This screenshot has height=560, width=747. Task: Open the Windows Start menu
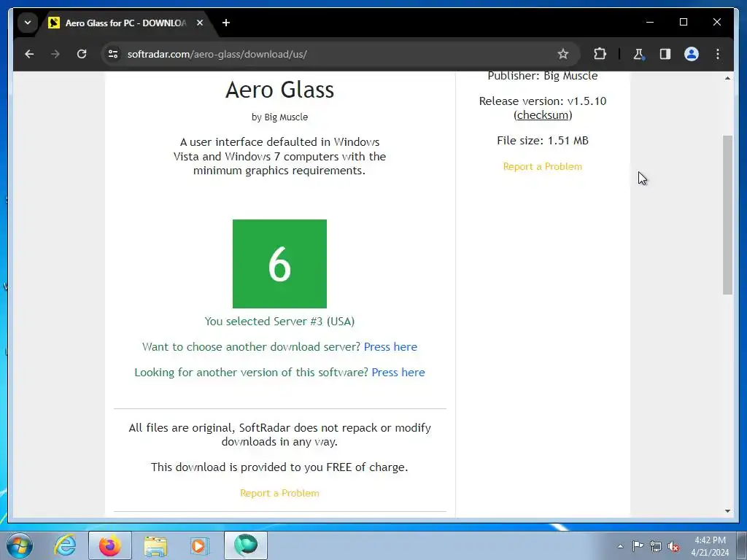pos(20,545)
